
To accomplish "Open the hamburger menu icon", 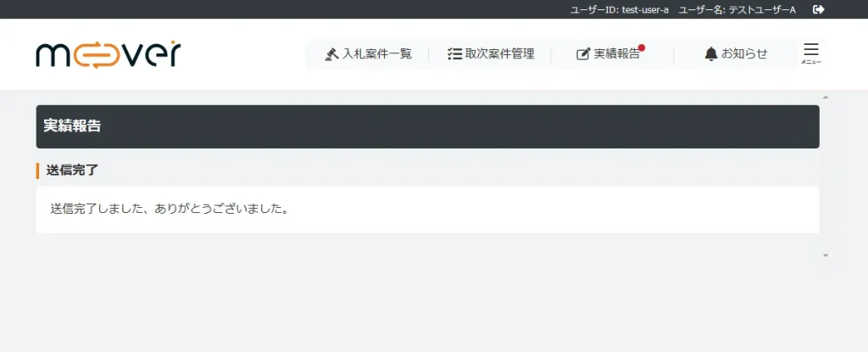I will click(811, 49).
